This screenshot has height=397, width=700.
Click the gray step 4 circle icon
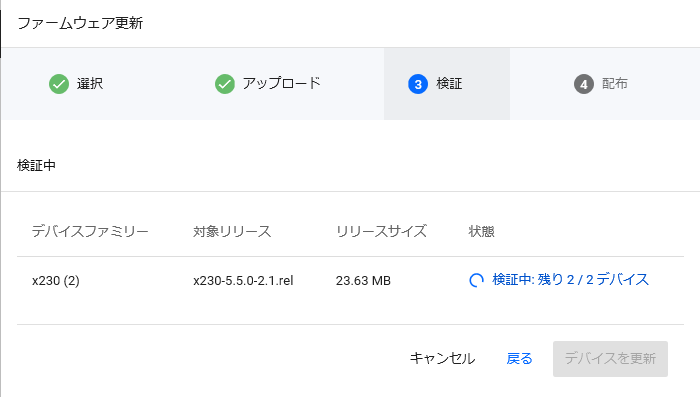click(x=583, y=84)
